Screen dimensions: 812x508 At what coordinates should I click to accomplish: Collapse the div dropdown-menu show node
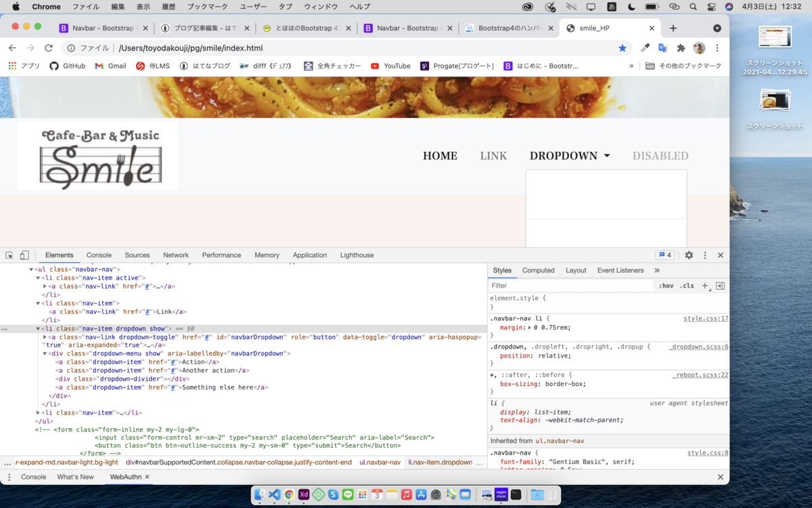point(45,354)
